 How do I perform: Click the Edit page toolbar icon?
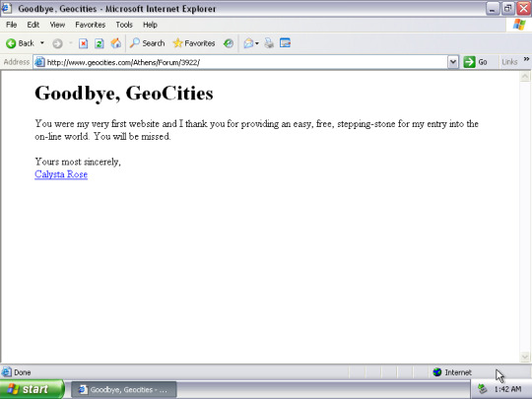coord(285,42)
